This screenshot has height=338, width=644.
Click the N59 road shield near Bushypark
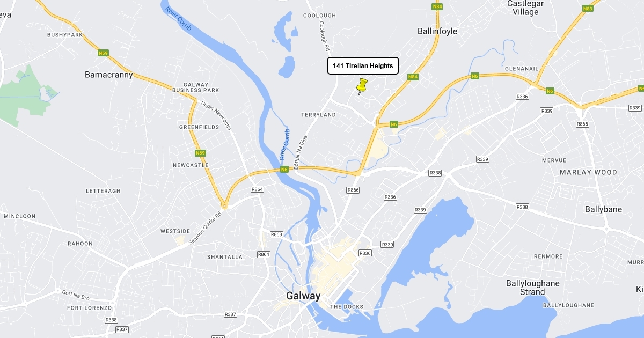pyautogui.click(x=104, y=53)
